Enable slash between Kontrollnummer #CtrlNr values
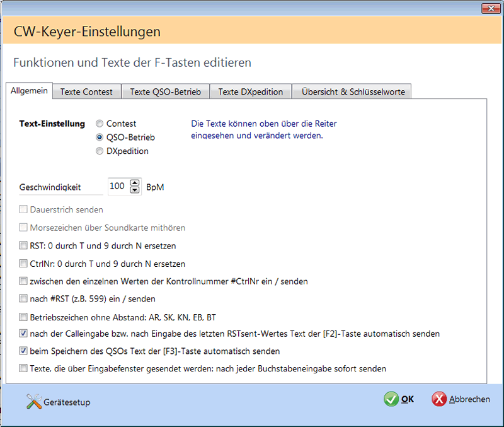504x427 pixels. click(23, 281)
